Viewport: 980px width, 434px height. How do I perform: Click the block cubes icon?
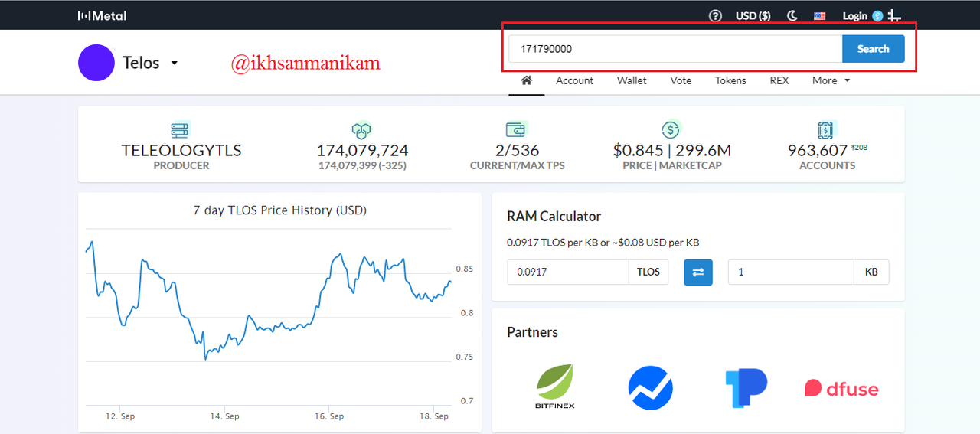coord(361,129)
